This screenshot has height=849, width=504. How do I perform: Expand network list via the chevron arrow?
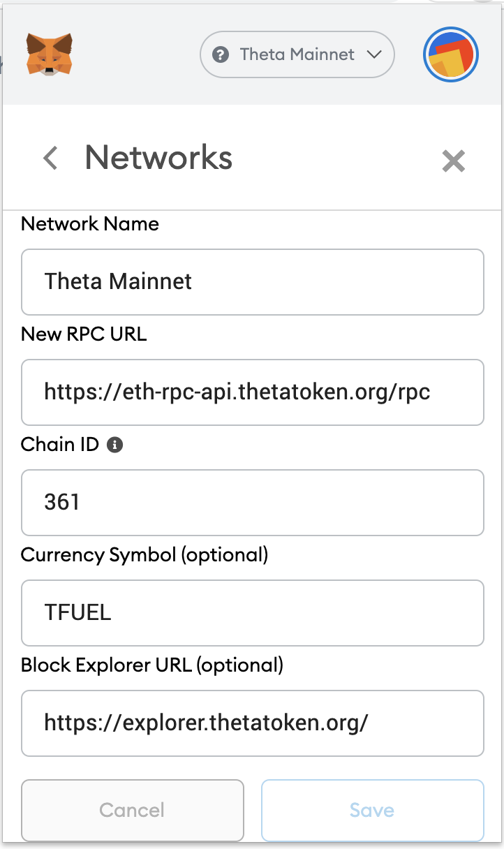point(374,54)
